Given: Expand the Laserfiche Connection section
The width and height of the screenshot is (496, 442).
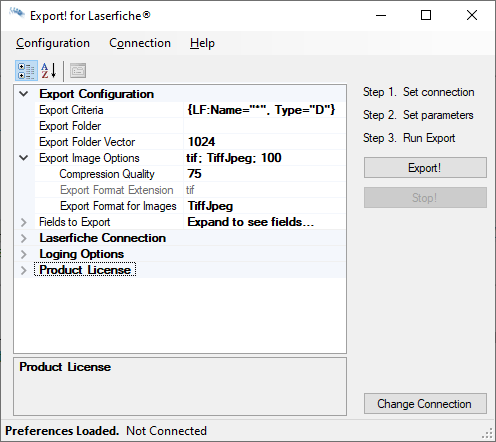Looking at the screenshot, I should click(24, 238).
